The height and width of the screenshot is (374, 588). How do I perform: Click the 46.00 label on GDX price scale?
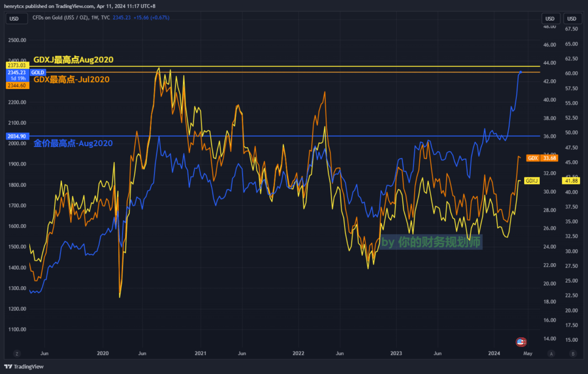pyautogui.click(x=550, y=45)
